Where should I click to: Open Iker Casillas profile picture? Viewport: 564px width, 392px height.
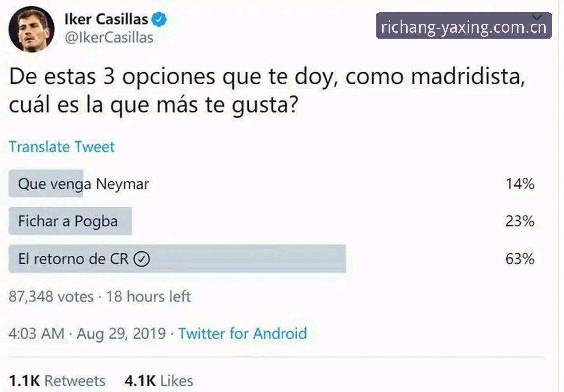click(x=31, y=29)
